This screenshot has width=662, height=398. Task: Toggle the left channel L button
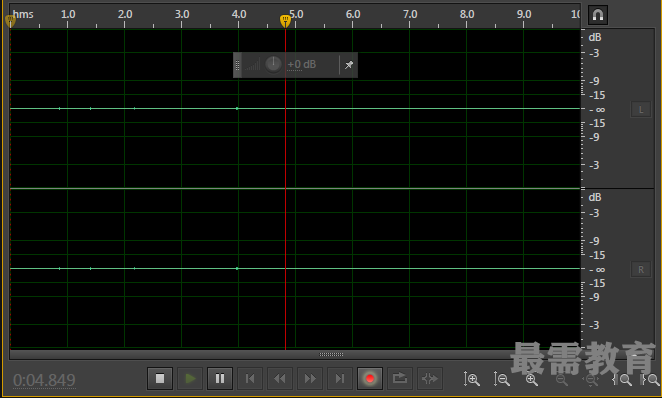[640, 110]
